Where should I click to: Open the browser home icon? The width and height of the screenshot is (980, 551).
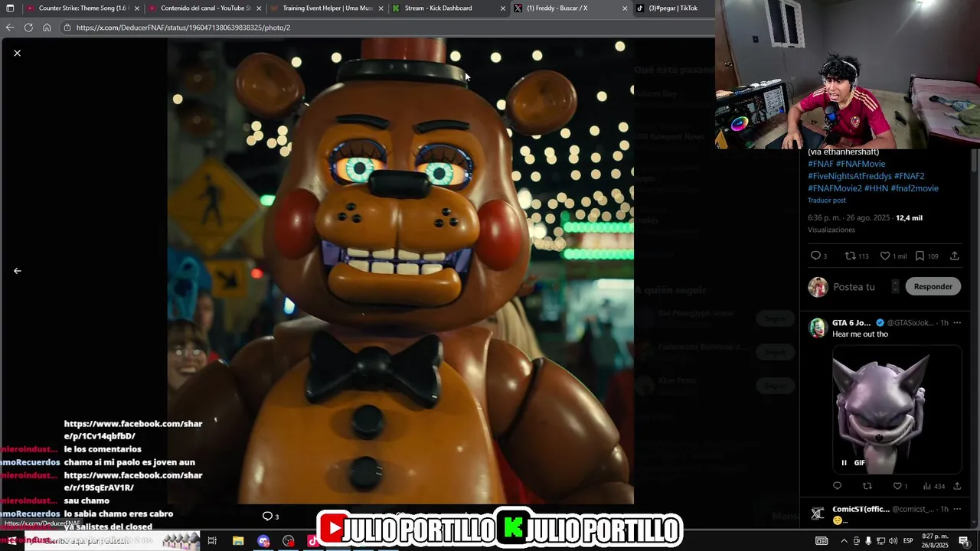(x=47, y=28)
